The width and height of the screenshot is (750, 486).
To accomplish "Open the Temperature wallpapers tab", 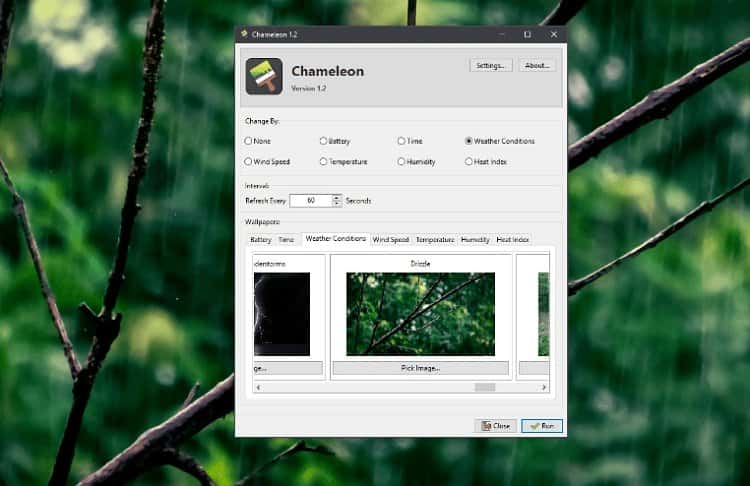I will 435,240.
